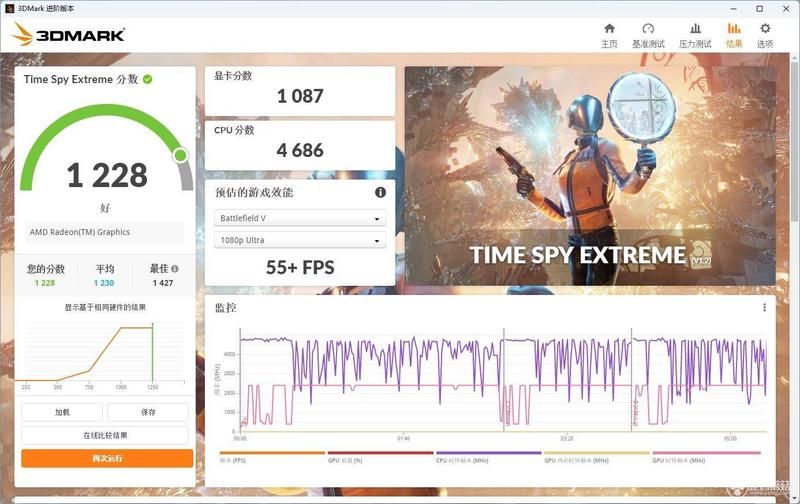Click the 55+ FPS estimate
Image resolution: width=800 pixels, height=504 pixels.
(300, 267)
